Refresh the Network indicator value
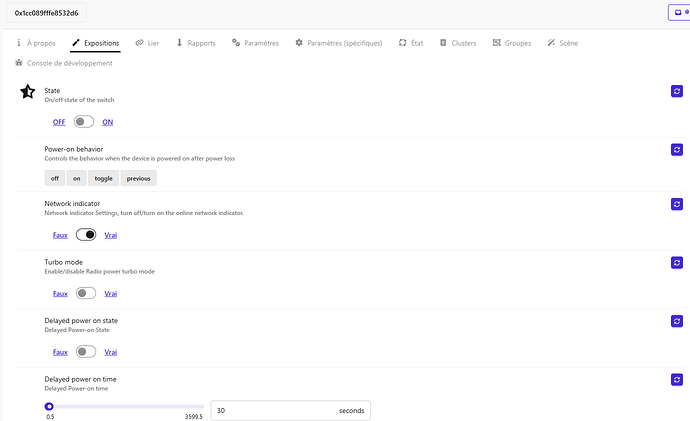The image size is (690, 421). click(676, 204)
